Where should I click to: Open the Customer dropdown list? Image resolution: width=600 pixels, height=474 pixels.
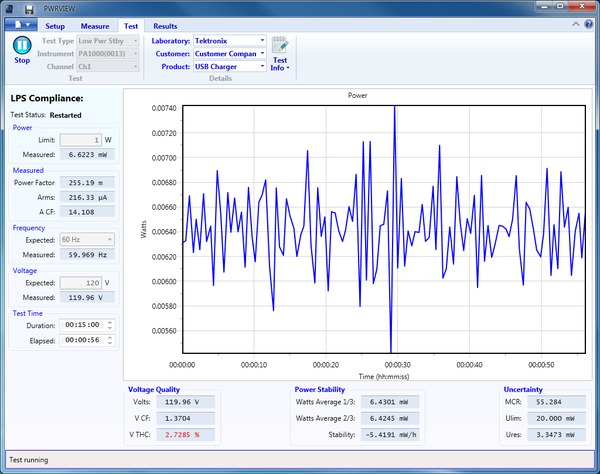(x=262, y=54)
